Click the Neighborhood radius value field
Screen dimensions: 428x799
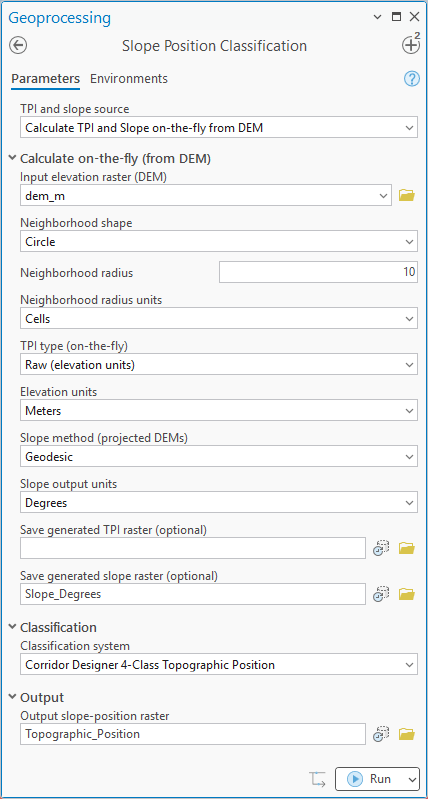[x=318, y=272]
